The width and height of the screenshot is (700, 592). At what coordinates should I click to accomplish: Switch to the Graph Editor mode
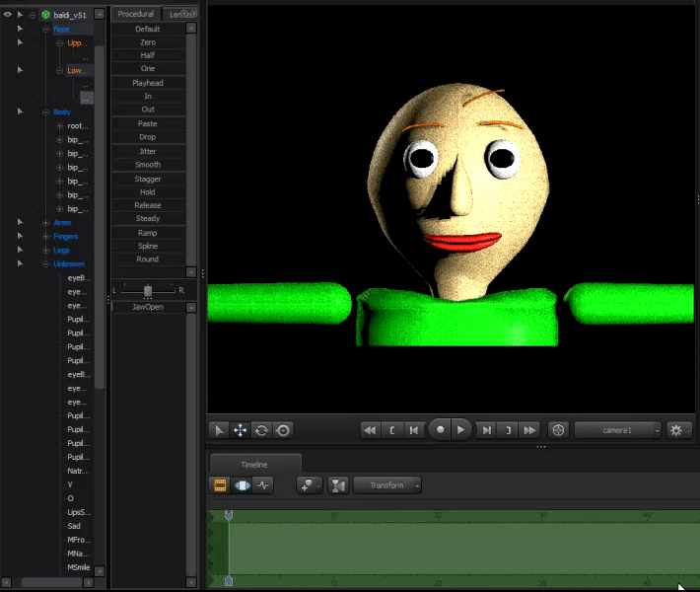(263, 485)
